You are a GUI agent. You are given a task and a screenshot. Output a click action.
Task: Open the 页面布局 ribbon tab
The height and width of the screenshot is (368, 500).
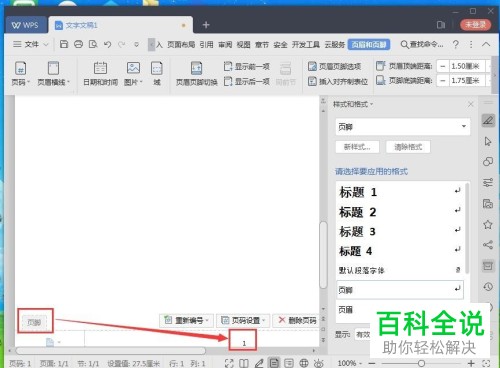tap(181, 44)
